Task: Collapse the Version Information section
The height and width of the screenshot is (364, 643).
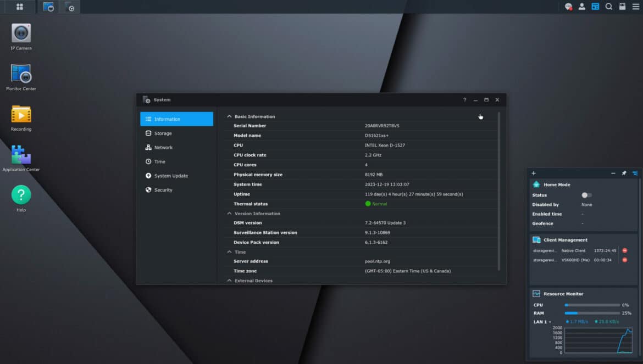Action: click(x=229, y=214)
